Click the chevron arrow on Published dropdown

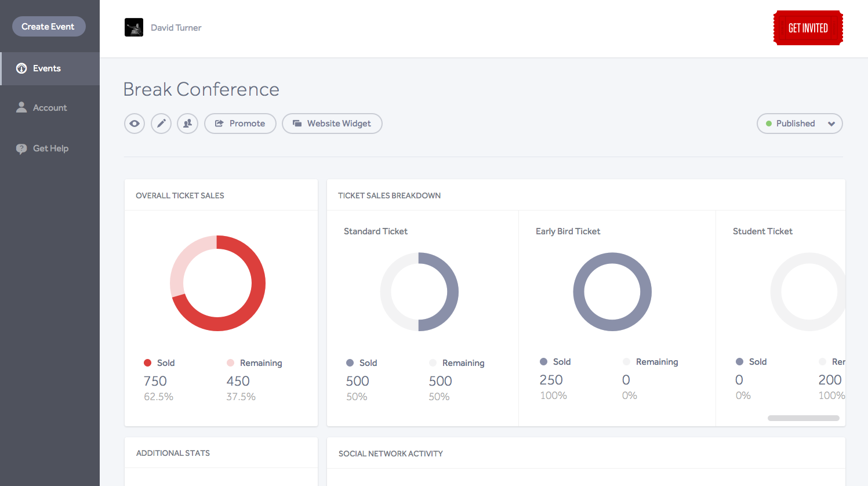(x=831, y=124)
